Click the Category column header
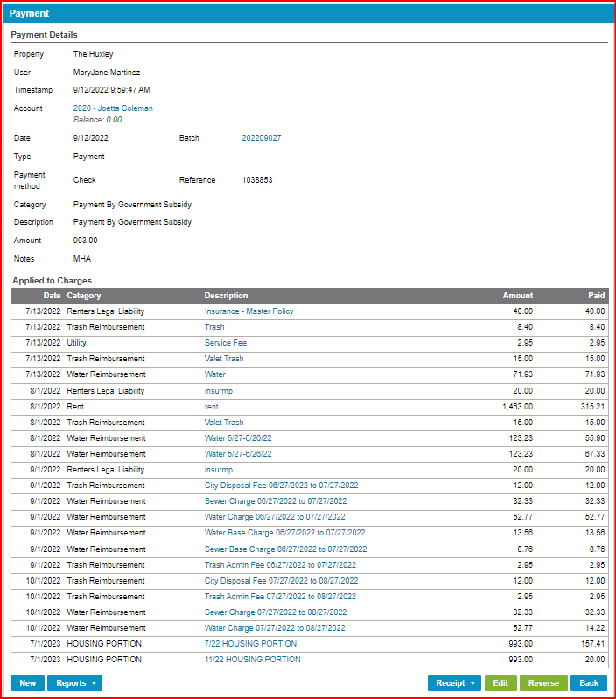 (x=84, y=296)
